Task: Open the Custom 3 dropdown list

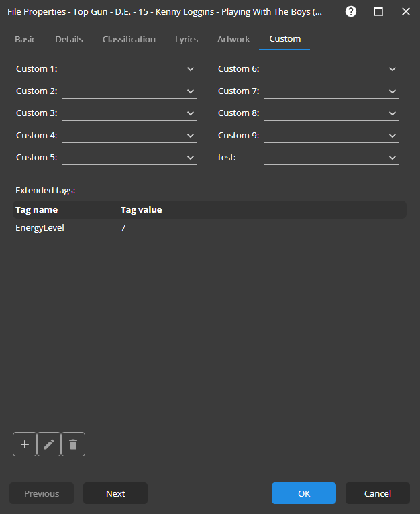Action: (191, 113)
